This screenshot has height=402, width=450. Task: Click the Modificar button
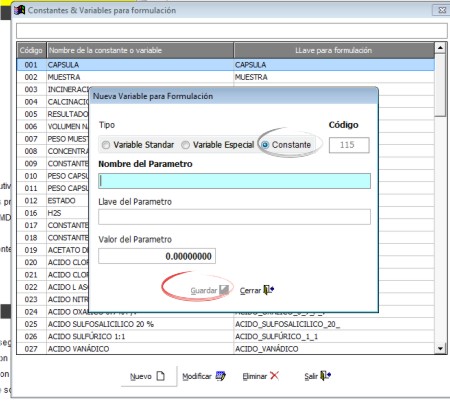[204, 376]
